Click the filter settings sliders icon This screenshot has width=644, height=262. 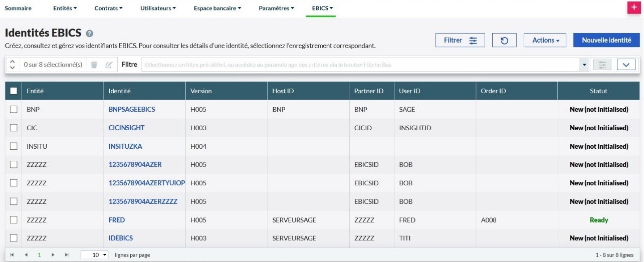pyautogui.click(x=602, y=65)
